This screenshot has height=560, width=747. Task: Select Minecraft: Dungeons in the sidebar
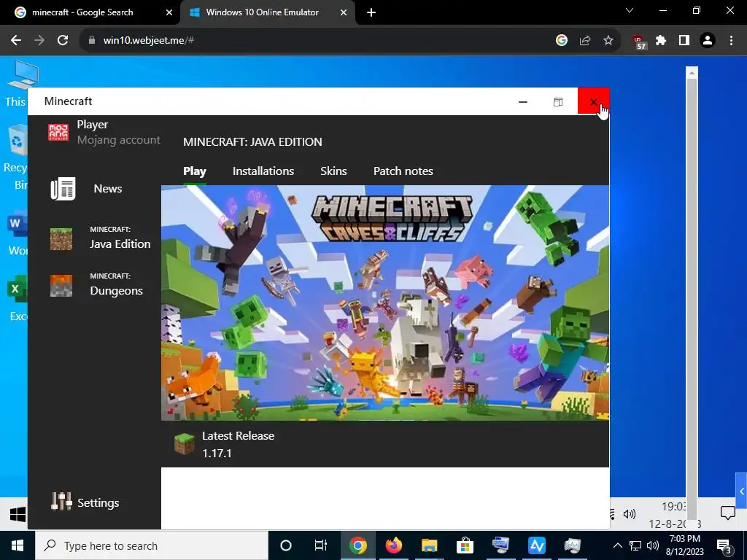click(x=97, y=285)
